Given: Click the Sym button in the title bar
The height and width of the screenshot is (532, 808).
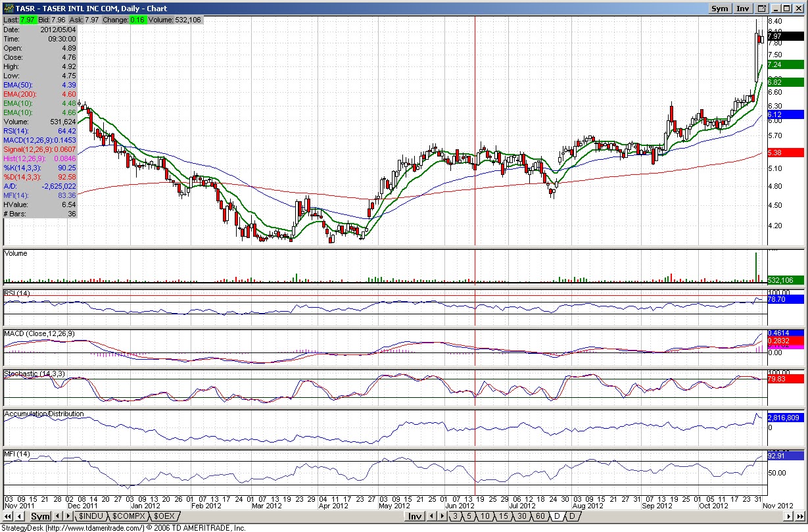Looking at the screenshot, I should [720, 9].
